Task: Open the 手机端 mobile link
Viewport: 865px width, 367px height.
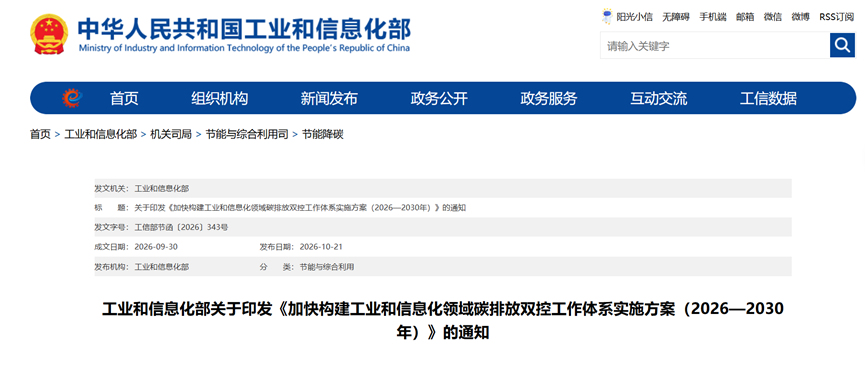Action: click(x=713, y=17)
